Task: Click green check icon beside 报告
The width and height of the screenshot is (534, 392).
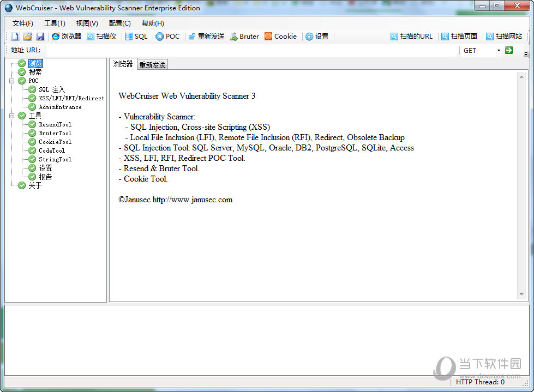Action: [32, 177]
